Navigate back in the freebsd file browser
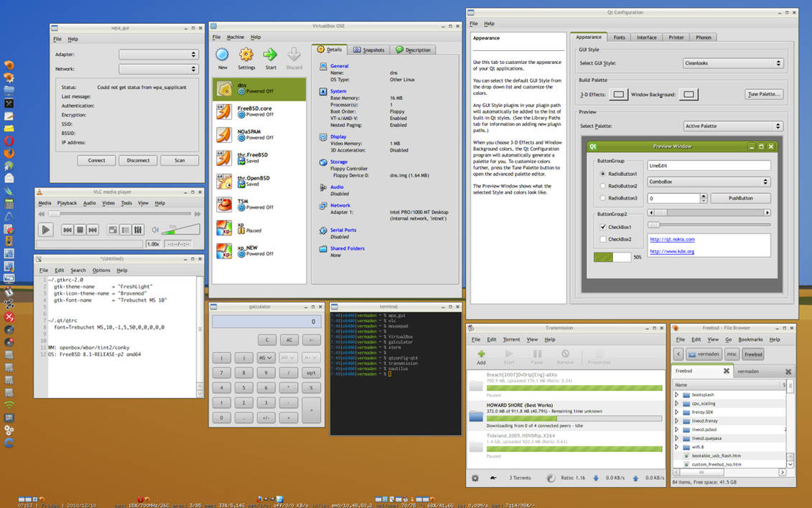The width and height of the screenshot is (812, 508). pyautogui.click(x=680, y=354)
